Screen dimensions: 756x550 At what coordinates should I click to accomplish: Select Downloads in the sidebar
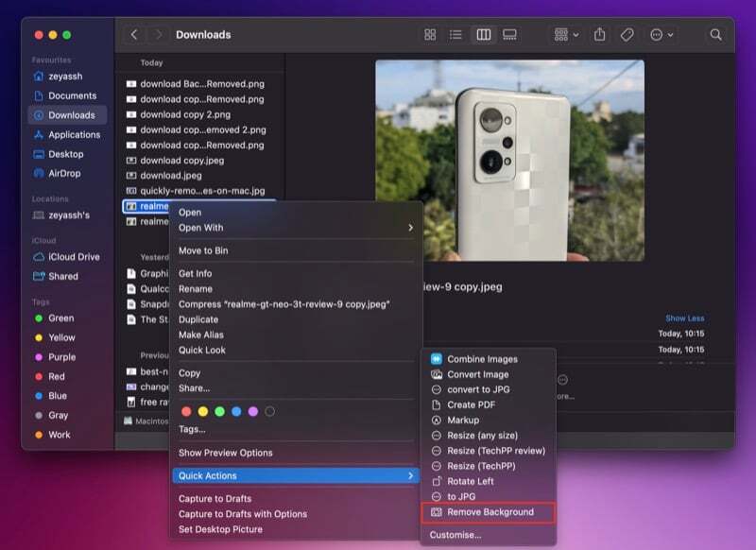click(67, 115)
